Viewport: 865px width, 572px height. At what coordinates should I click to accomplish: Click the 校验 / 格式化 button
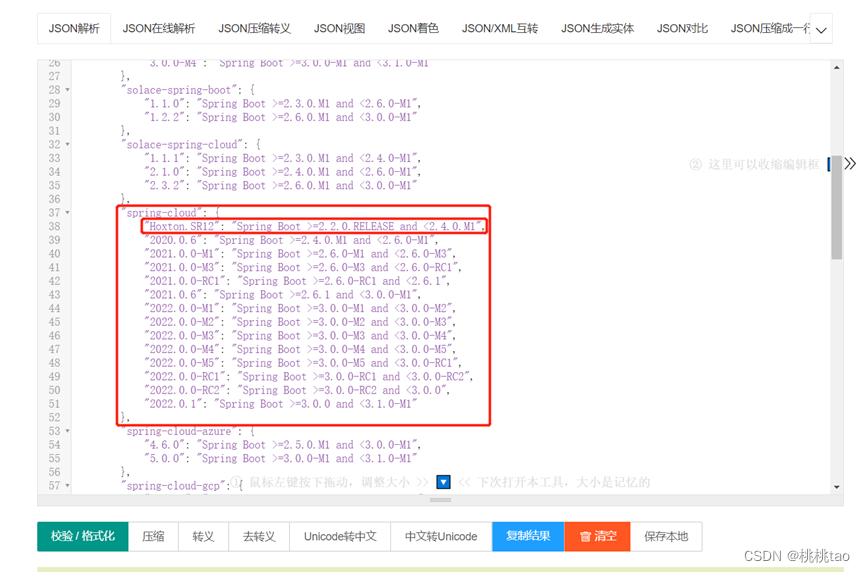pyautogui.click(x=83, y=536)
